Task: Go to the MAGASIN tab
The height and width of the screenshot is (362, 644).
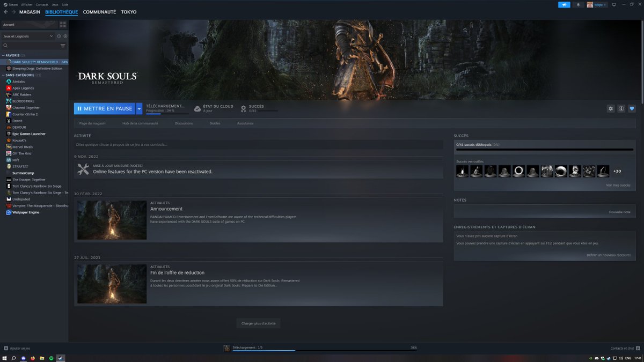Action: tap(30, 12)
